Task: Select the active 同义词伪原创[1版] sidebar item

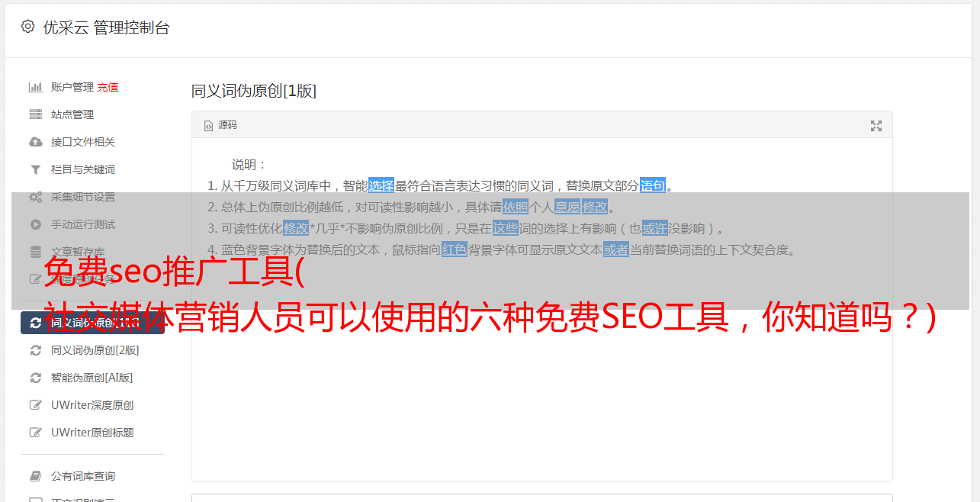Action: 92,323
